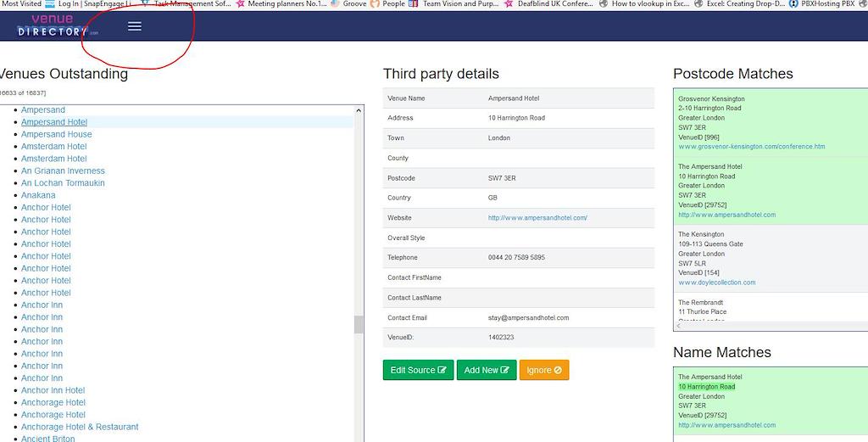868x442 pixels.
Task: Click the VenueID value 1402323
Action: 501,337
